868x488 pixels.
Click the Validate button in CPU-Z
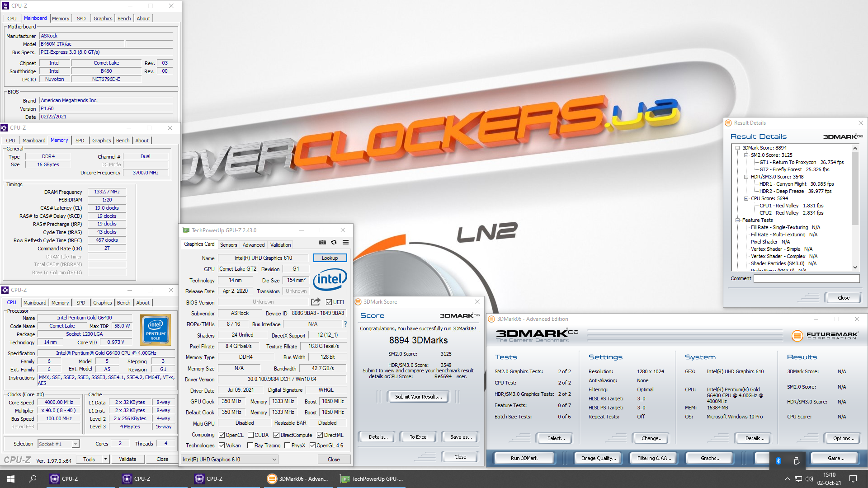click(x=127, y=459)
